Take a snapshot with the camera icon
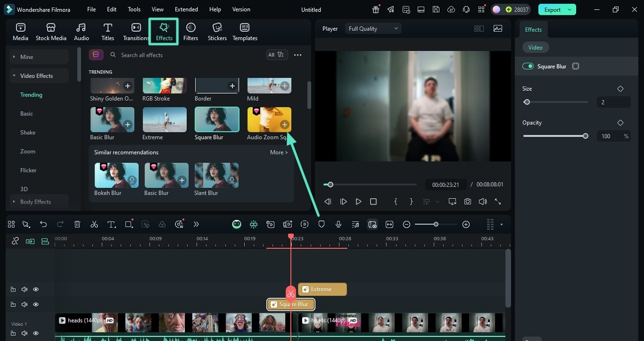 tap(468, 202)
